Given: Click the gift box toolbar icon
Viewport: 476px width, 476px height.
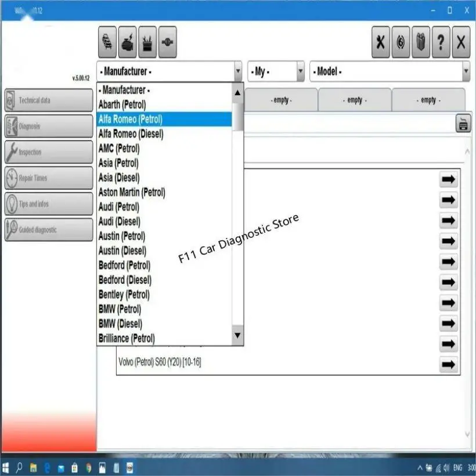Looking at the screenshot, I should [421, 42].
